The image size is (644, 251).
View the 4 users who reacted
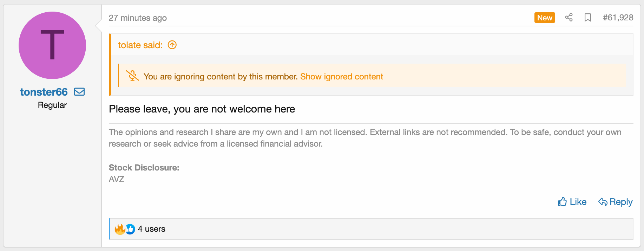(x=151, y=229)
